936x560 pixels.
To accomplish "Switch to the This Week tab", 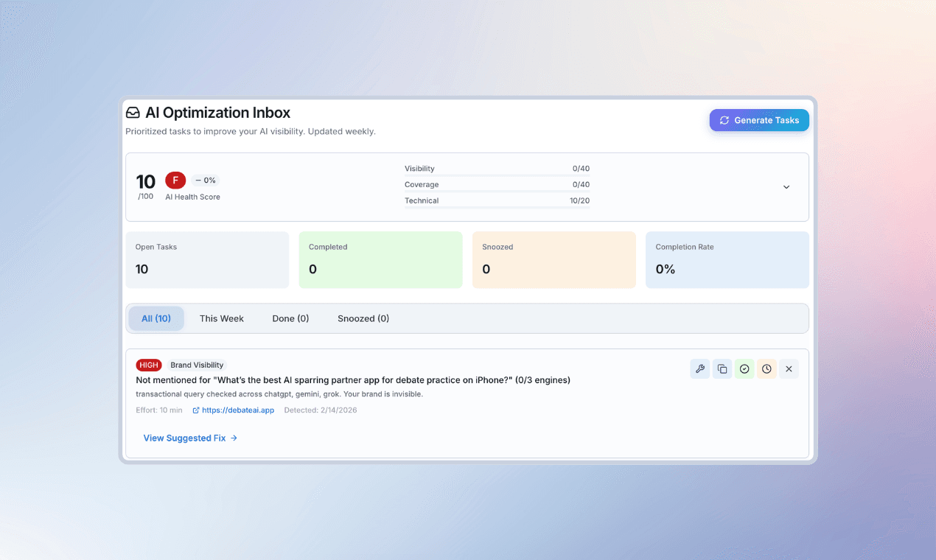I will pyautogui.click(x=221, y=318).
